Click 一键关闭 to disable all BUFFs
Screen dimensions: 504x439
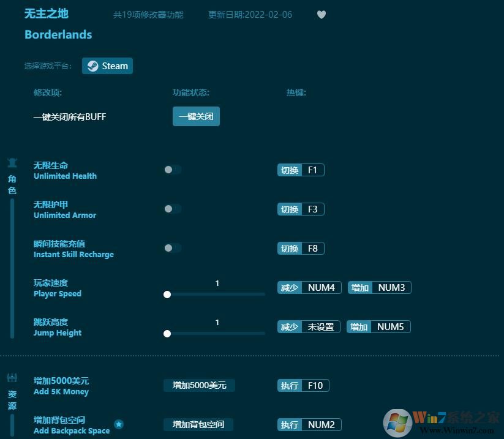196,116
